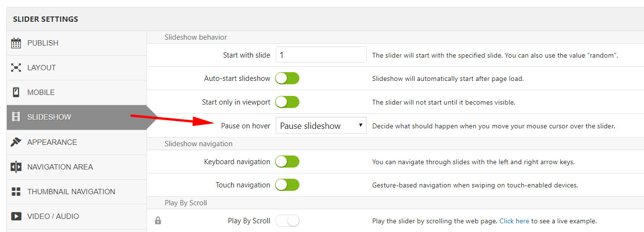Screen dimensions: 644x232
Task: Click the Thumbnail Navigation grid icon
Action: (x=16, y=192)
